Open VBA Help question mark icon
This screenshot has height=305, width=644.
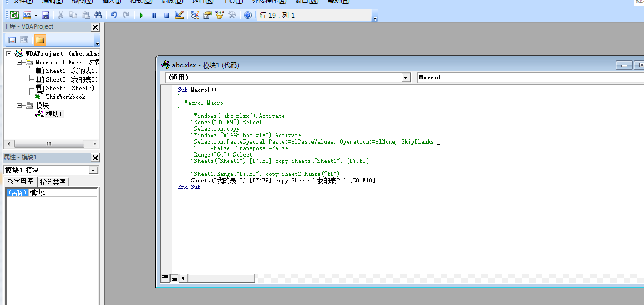[248, 16]
